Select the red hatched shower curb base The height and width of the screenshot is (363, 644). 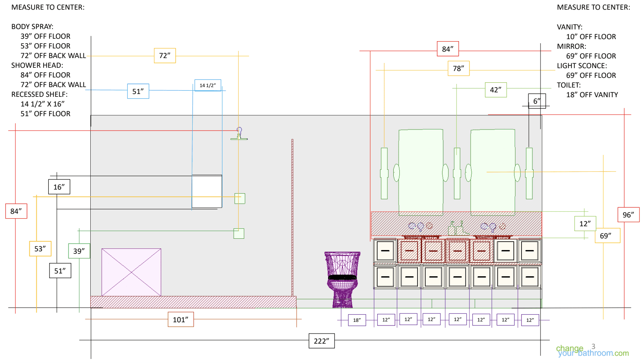(x=193, y=302)
